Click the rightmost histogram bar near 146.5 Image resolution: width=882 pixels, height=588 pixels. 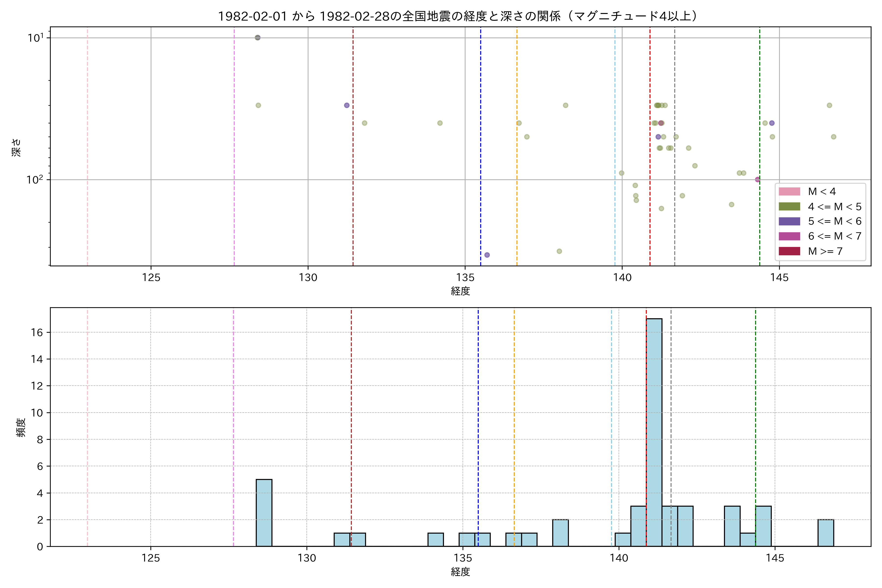point(826,533)
